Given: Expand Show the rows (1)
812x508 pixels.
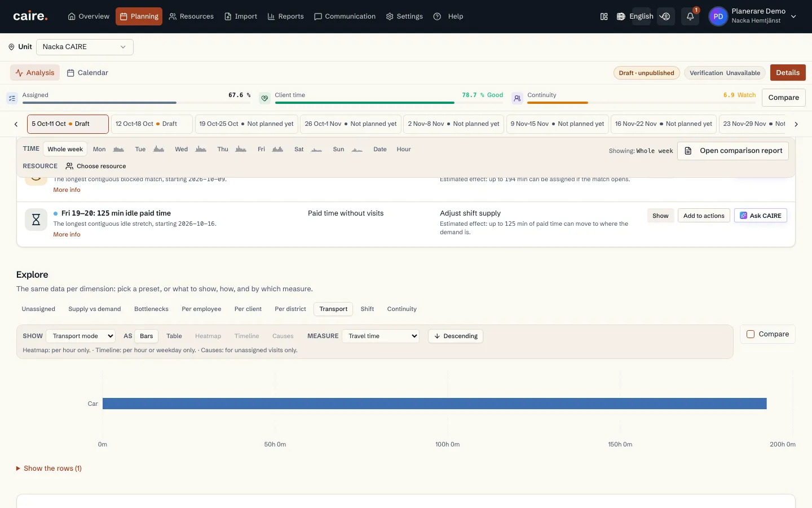Looking at the screenshot, I should point(49,468).
